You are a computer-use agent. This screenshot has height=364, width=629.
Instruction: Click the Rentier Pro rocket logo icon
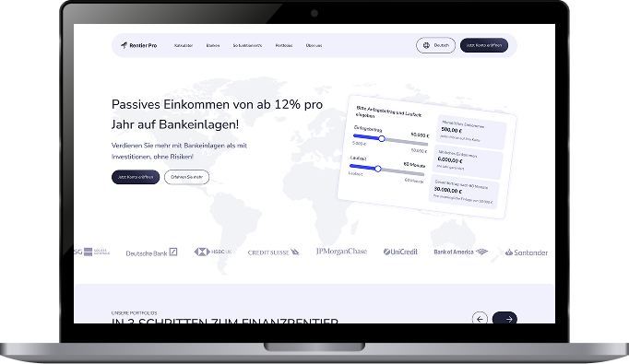(124, 45)
